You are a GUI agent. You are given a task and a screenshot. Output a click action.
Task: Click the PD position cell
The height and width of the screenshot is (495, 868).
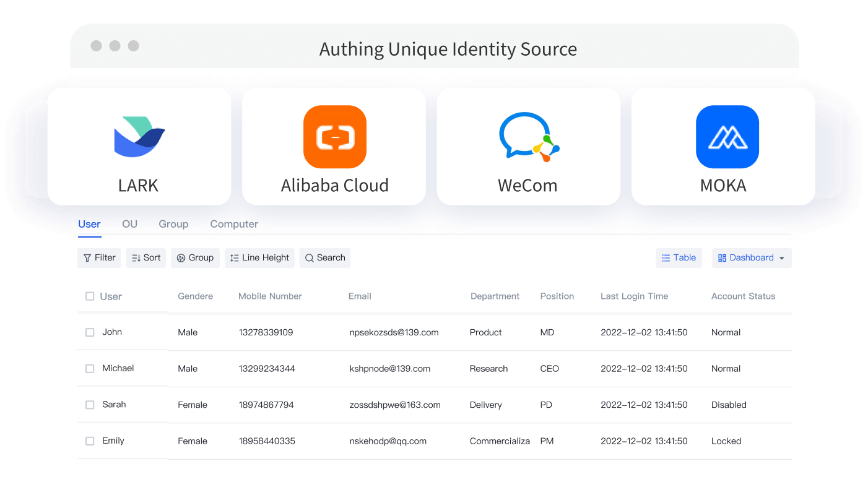pyautogui.click(x=547, y=405)
